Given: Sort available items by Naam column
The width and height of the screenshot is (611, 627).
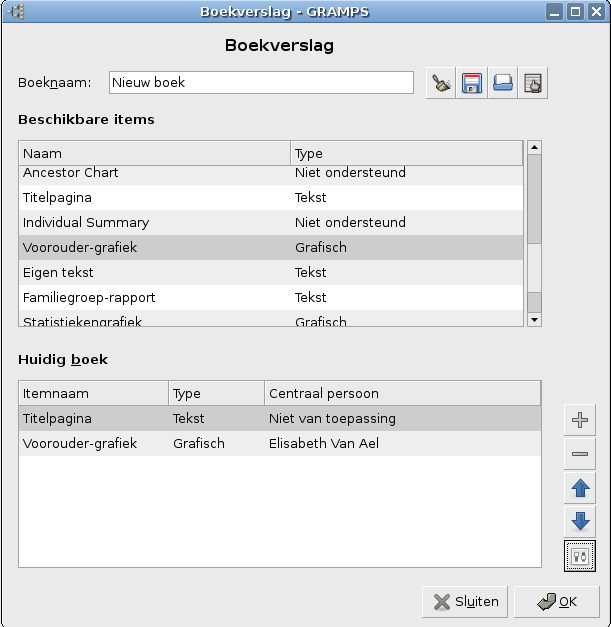Looking at the screenshot, I should (155, 154).
